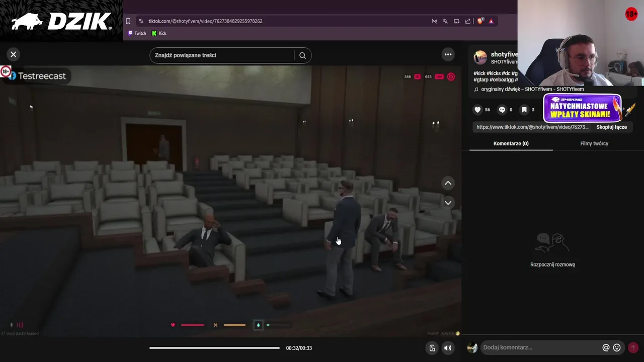This screenshot has width=644, height=362.
Task: Click the 'Rozpocznij rozmowę' empty comments text
Action: [552, 264]
